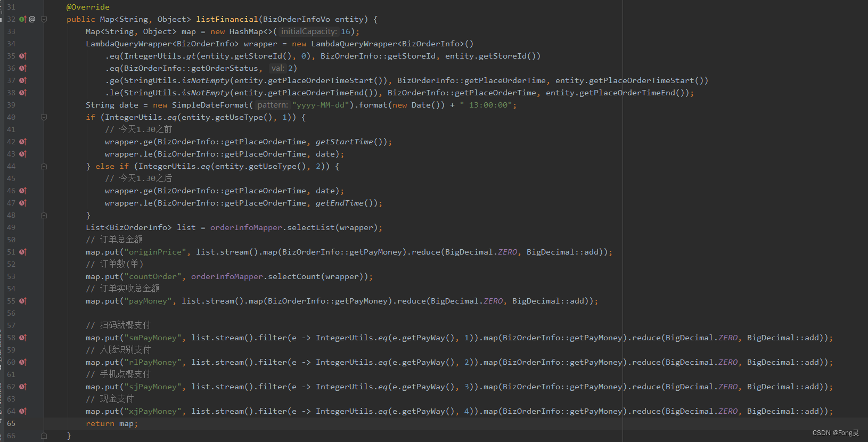Click the "yyyy-MM-dd" string literal

(321, 105)
